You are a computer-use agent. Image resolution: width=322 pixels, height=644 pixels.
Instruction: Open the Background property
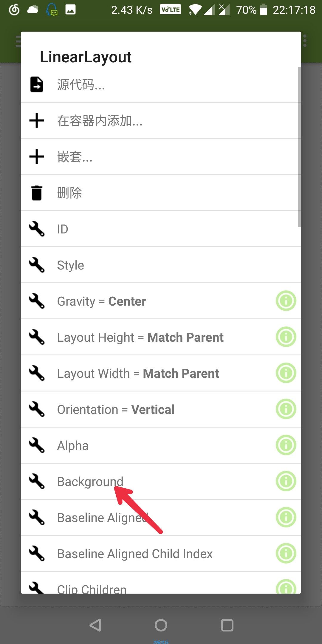[x=161, y=481]
